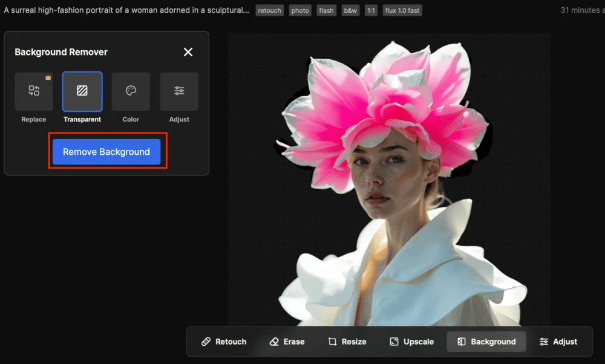
Task: Select the Retouch tool in bottom toolbar
Action: 224,342
